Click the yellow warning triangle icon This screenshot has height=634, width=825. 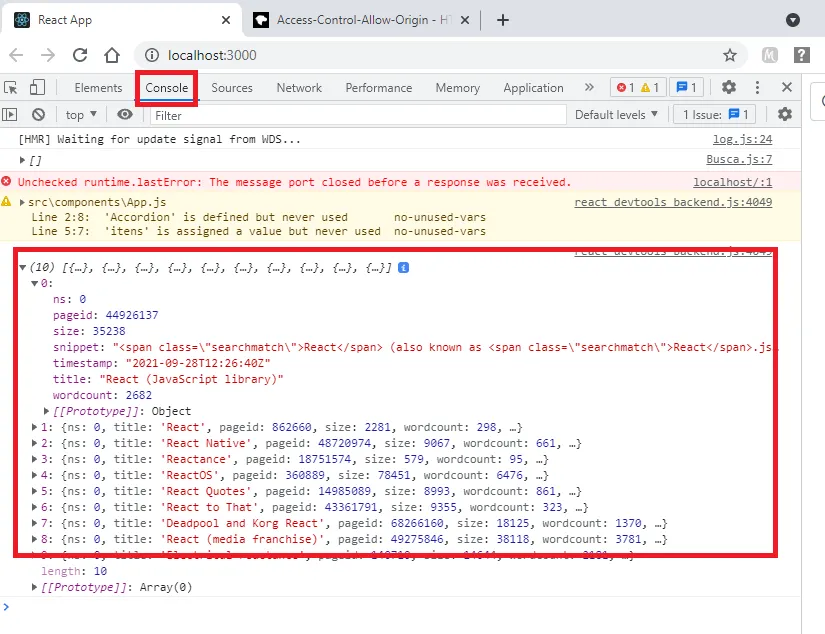(x=6, y=202)
